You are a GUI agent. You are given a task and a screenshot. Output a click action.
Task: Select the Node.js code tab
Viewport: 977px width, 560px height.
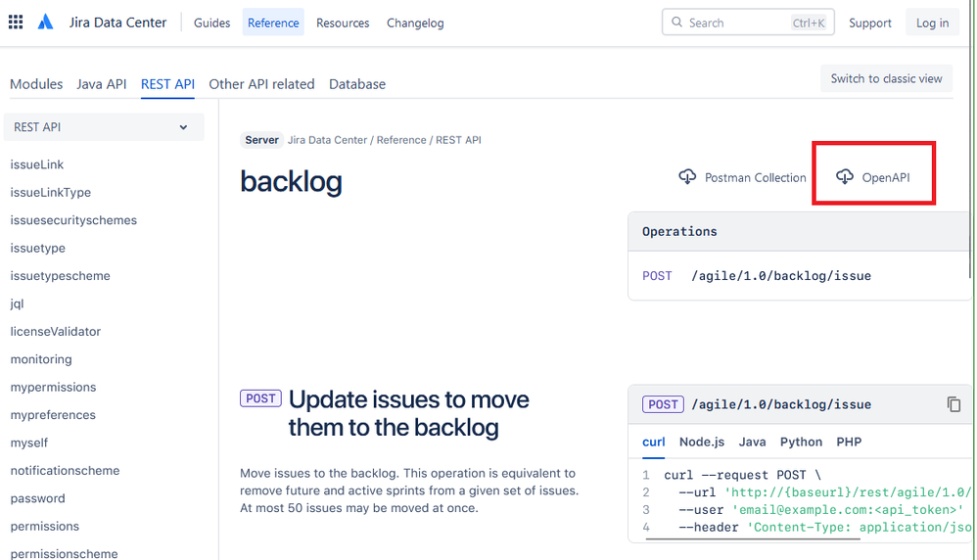click(x=702, y=443)
